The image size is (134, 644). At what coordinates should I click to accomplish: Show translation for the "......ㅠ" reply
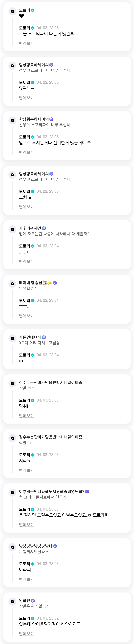point(26,261)
